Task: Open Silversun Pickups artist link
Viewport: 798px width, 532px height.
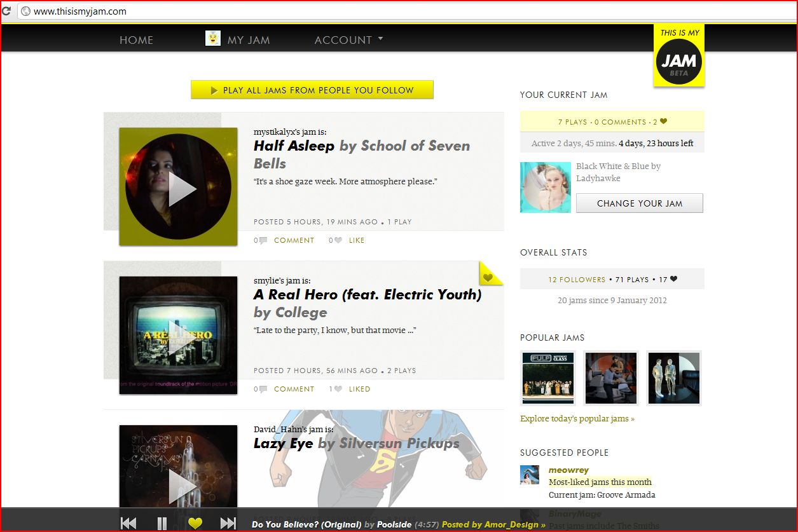Action: (x=399, y=443)
